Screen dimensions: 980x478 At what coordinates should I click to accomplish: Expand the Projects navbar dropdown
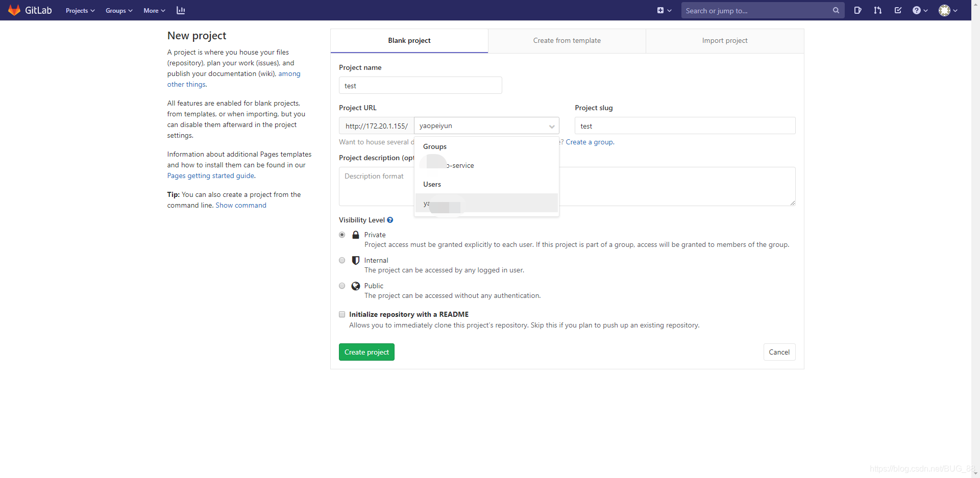[x=80, y=10]
